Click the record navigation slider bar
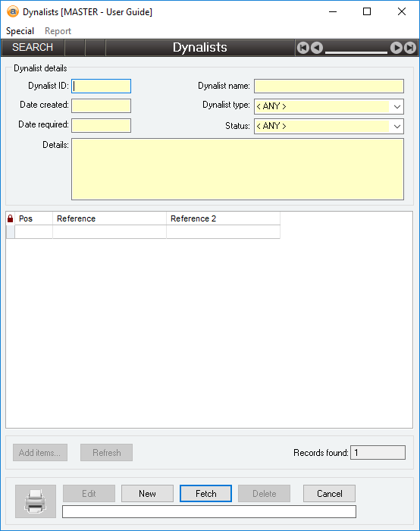Viewport: 420px width, 531px height. [x=356, y=52]
